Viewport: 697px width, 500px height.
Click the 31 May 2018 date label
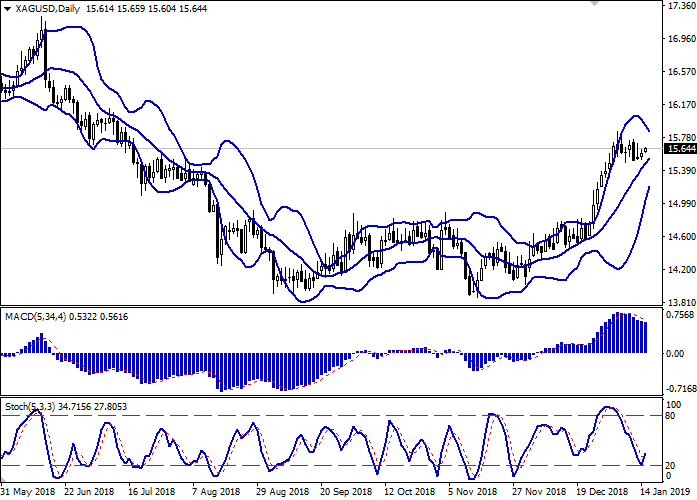(x=29, y=492)
